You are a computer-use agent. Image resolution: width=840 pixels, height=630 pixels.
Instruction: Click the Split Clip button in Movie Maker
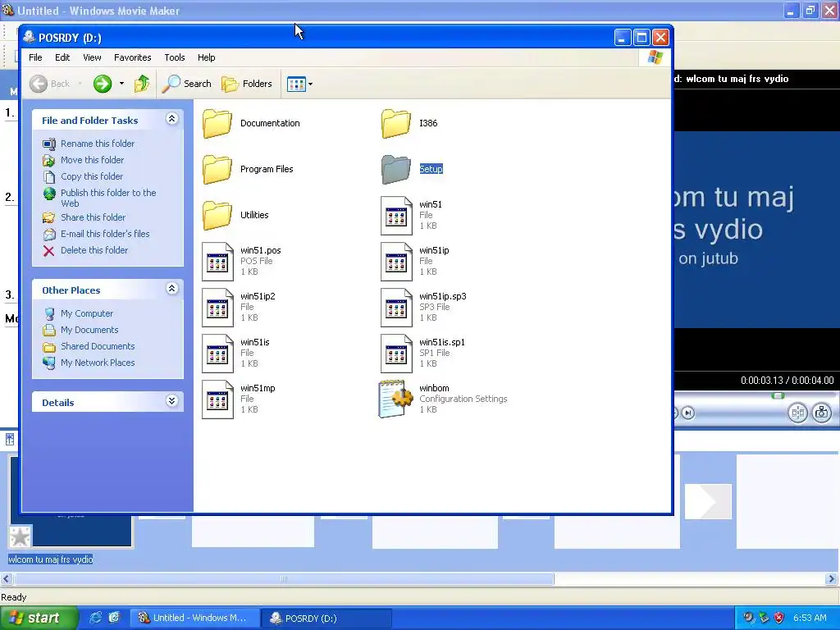click(x=797, y=413)
